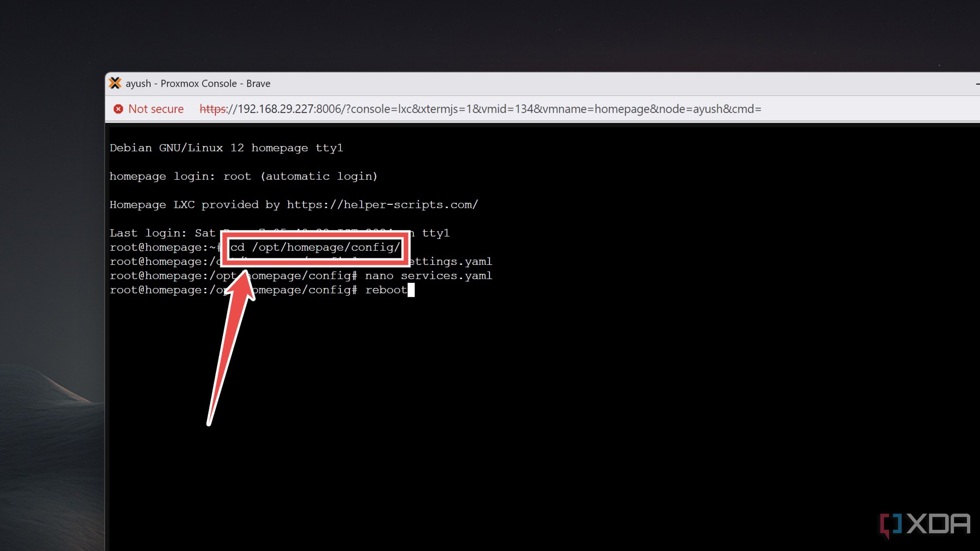The image size is (980, 551).
Task: Click the highlighted 'cd /opt/homepage/config/' command
Action: 315,247
